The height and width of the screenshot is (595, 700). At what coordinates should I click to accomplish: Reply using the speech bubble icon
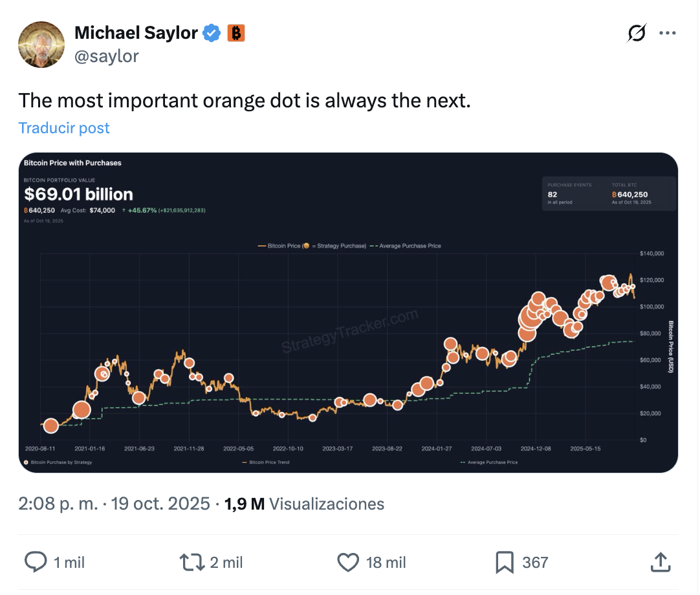point(36,561)
